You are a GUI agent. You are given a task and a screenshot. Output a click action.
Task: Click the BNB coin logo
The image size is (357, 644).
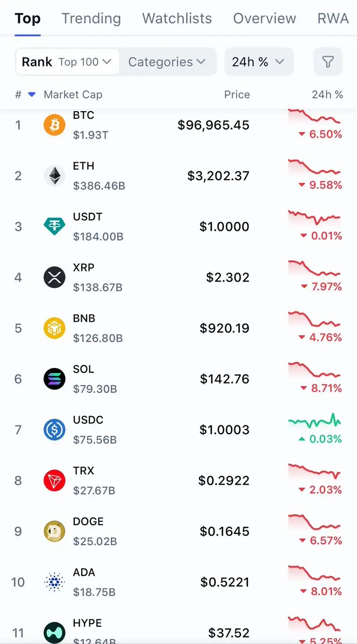point(54,328)
